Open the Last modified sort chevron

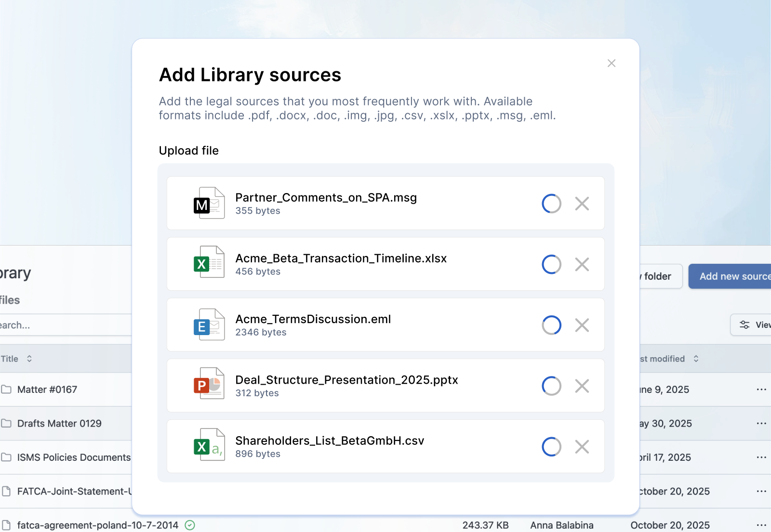pyautogui.click(x=696, y=358)
